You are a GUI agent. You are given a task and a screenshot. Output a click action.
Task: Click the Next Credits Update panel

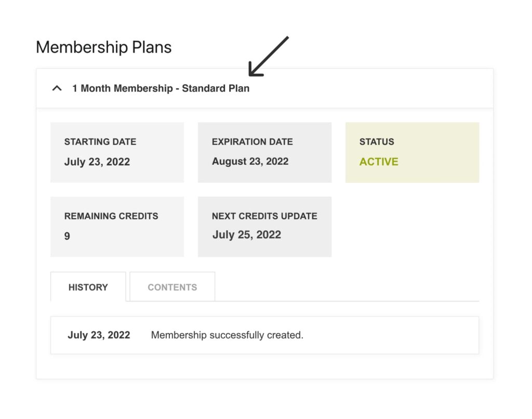264,226
